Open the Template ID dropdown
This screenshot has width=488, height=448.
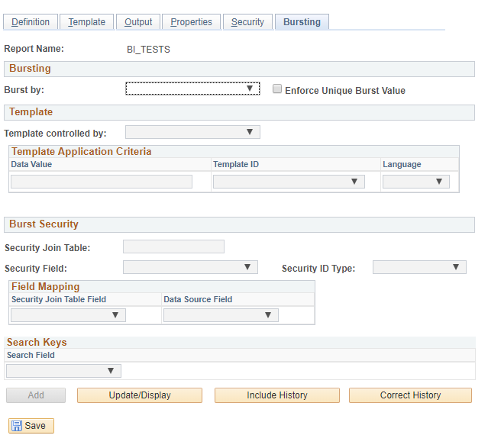[289, 182]
